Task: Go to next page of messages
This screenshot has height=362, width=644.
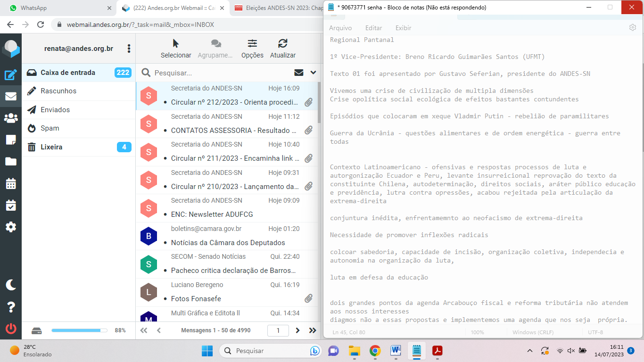Action: tap(297, 330)
